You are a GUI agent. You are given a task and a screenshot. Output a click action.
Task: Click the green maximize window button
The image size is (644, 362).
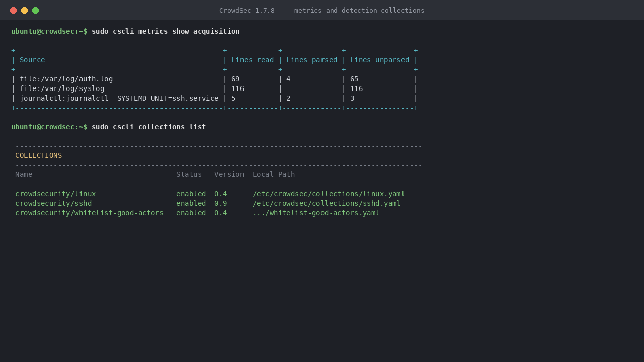36,10
